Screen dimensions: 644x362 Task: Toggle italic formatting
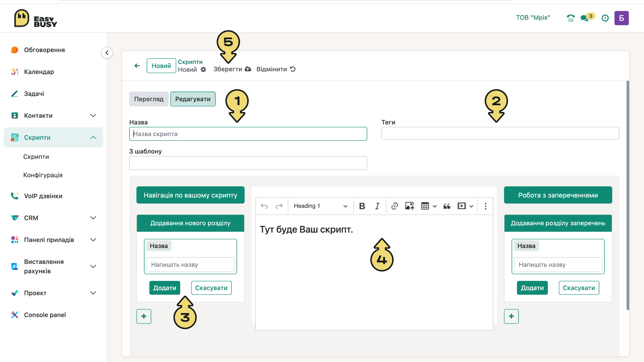[x=377, y=206]
